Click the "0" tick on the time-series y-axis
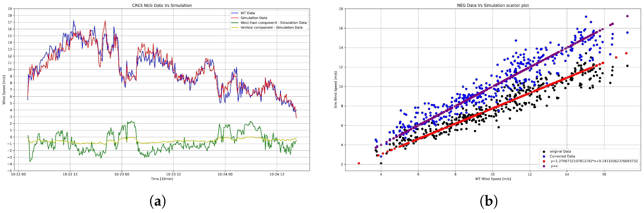The image size is (644, 213). 11,137
